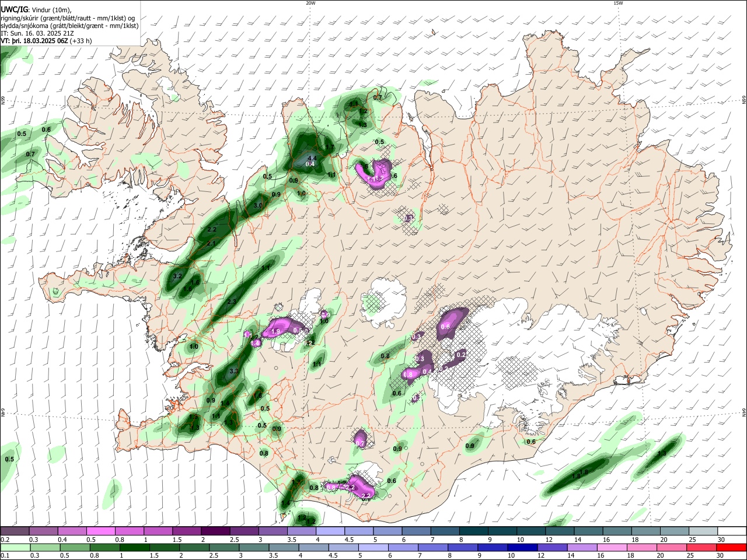747x560 pixels.
Task: Click the '15W' longitude label
Action: tap(619, 3)
